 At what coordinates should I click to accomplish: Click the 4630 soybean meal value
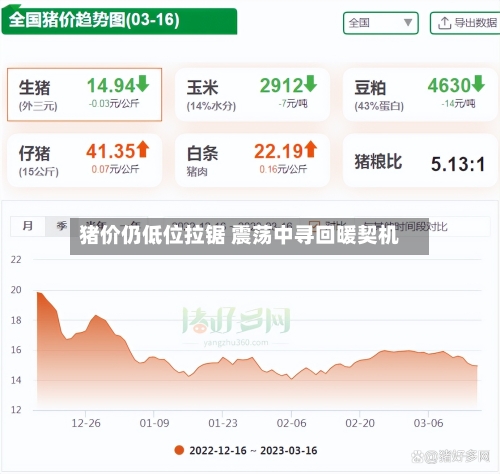click(x=449, y=85)
